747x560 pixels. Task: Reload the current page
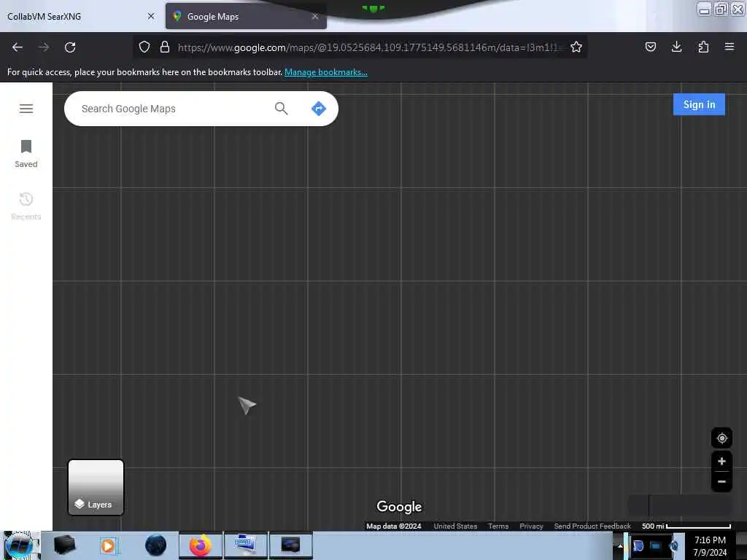pos(70,47)
